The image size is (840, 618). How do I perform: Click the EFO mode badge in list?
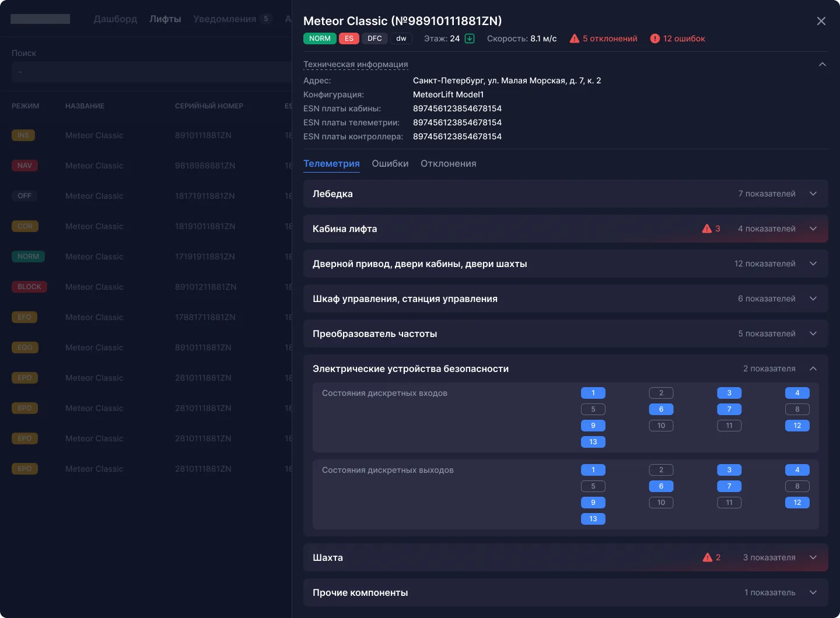click(x=24, y=317)
